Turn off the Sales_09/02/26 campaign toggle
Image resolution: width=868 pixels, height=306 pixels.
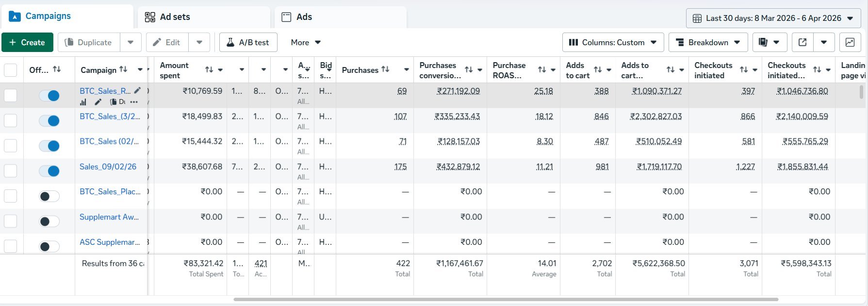[x=49, y=171]
